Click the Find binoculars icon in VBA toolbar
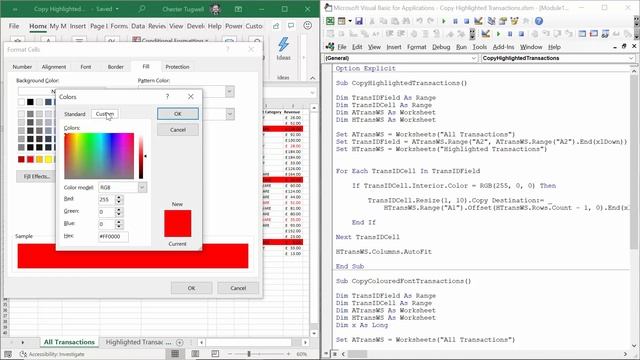This screenshot has height=360, width=640. coord(407,21)
